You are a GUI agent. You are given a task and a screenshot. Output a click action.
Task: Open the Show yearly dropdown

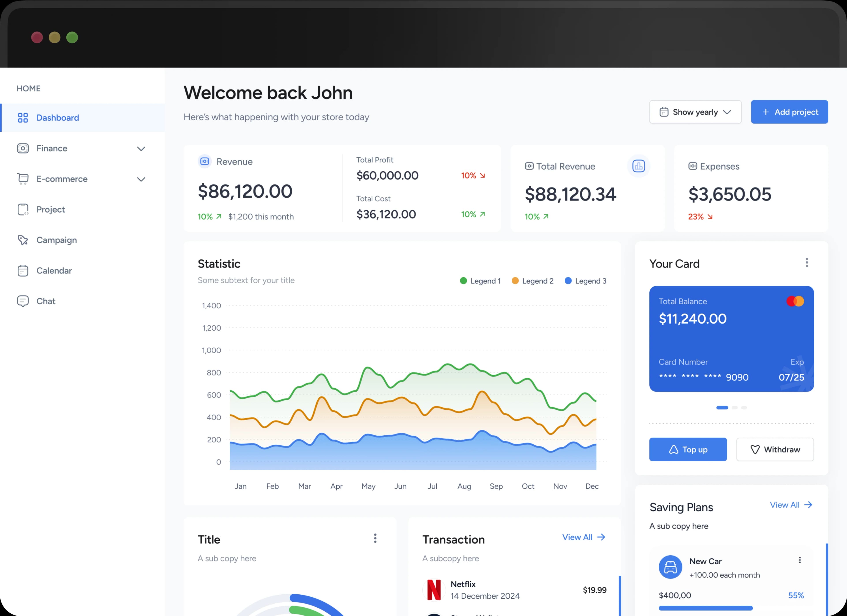pos(695,112)
